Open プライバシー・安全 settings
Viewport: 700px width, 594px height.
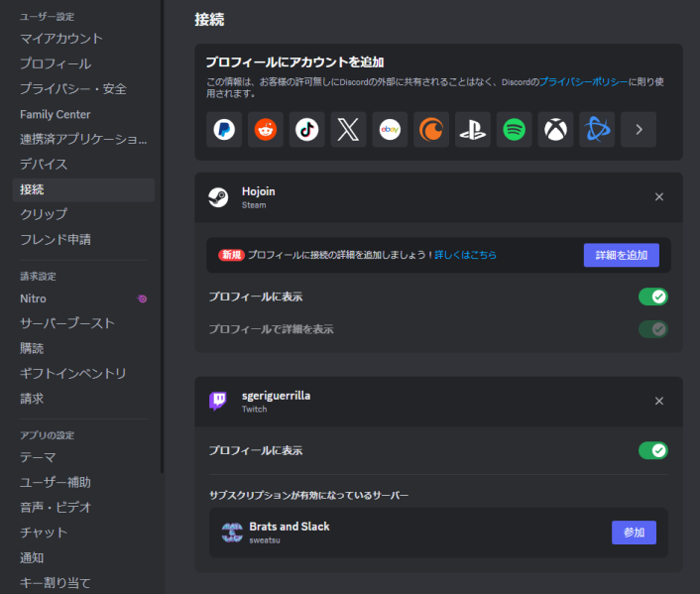click(83, 89)
